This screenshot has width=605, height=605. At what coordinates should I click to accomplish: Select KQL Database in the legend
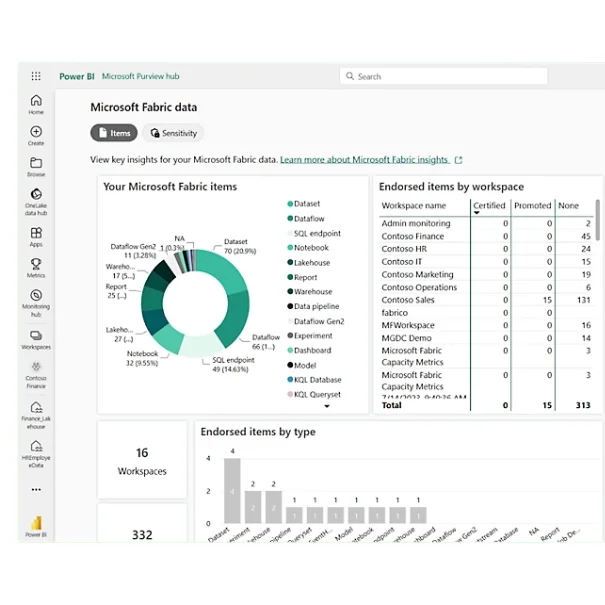pos(314,380)
